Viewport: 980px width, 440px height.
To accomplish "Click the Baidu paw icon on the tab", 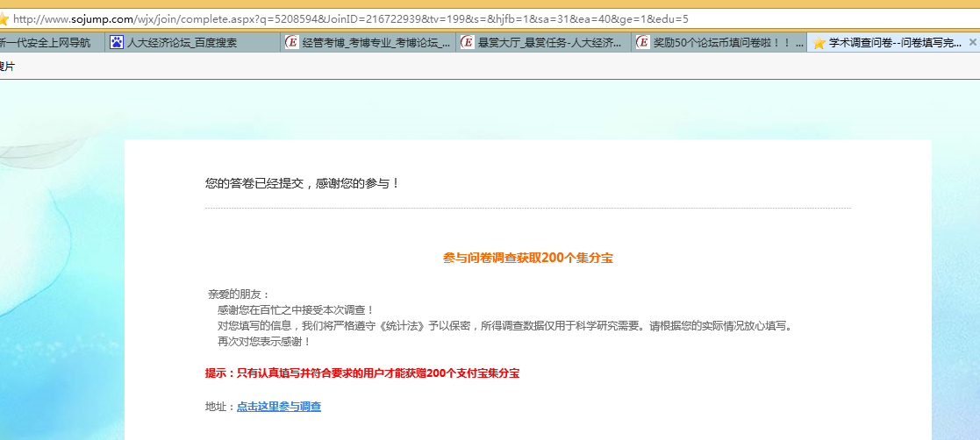I will coord(117,42).
